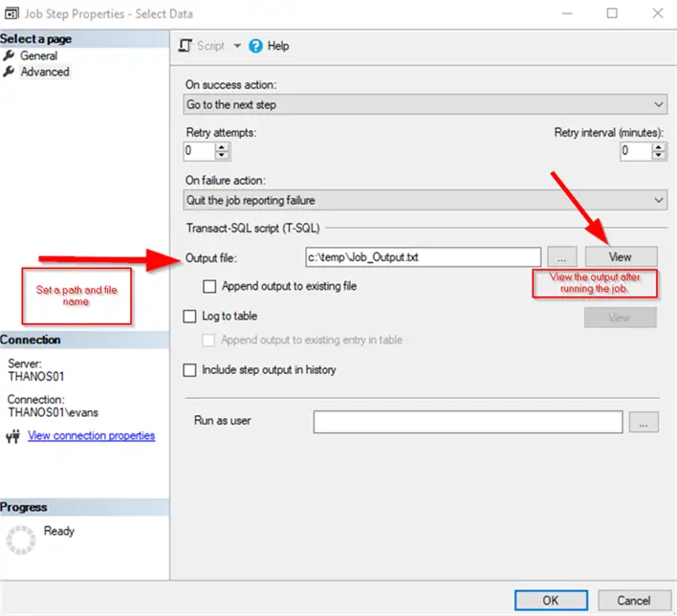Image resolution: width=677 pixels, height=616 pixels.
Task: Click the Run as user field
Action: click(468, 422)
